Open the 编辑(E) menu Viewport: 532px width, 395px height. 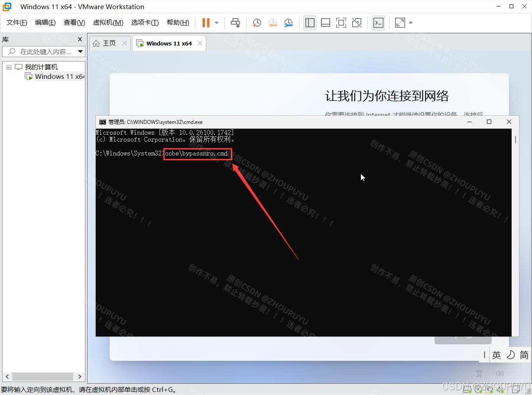45,23
